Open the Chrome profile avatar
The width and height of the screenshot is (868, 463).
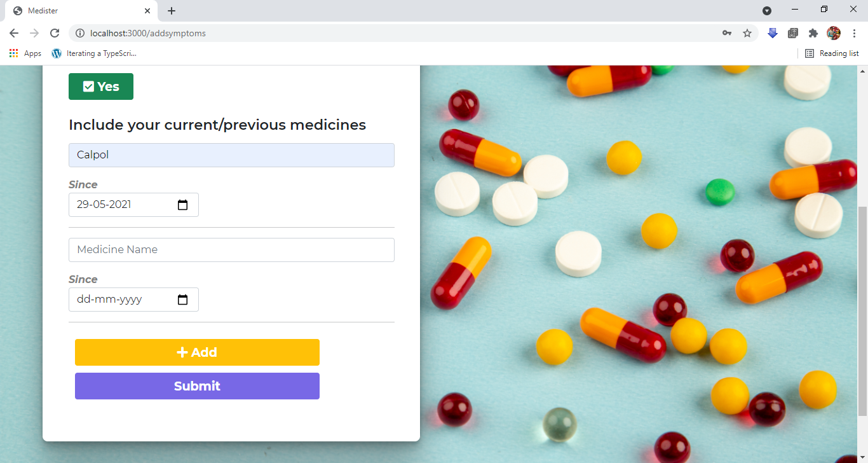[x=833, y=32]
